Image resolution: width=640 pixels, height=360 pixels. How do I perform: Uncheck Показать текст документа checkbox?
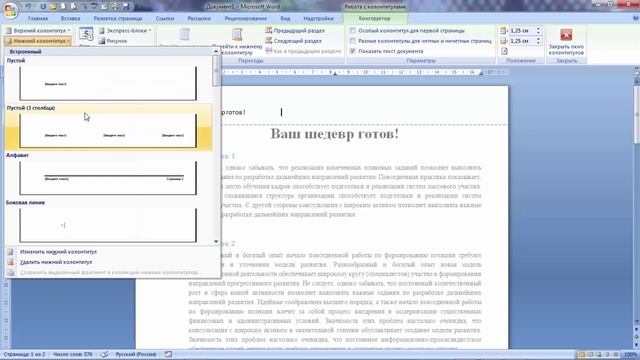(x=353, y=51)
